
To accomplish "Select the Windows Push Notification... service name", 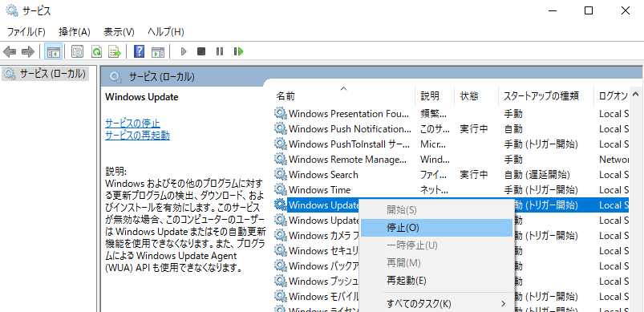I will tap(350, 129).
